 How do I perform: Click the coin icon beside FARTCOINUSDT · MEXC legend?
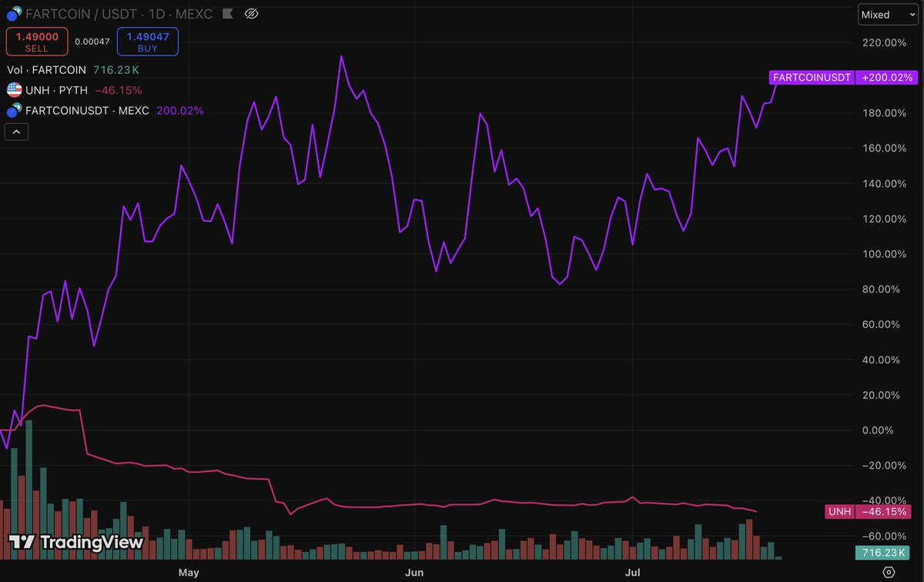14,110
